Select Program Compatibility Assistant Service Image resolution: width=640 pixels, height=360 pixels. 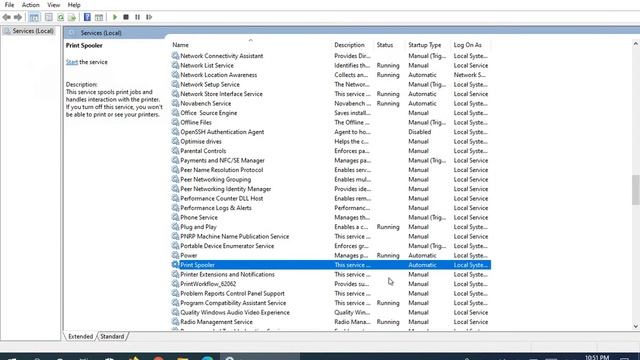331,303
